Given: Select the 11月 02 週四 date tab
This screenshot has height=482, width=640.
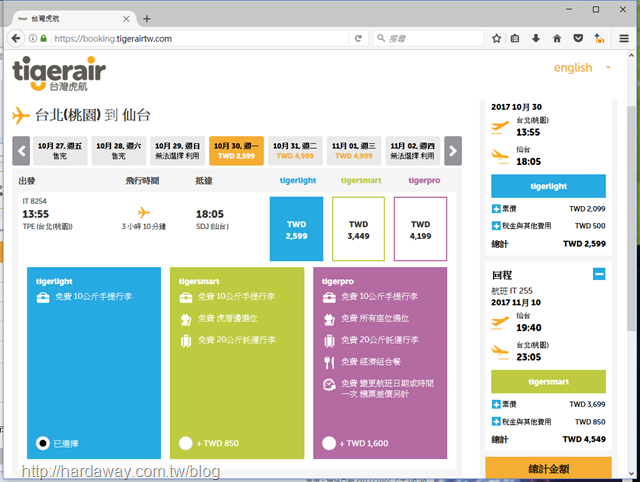Looking at the screenshot, I should coord(413,151).
